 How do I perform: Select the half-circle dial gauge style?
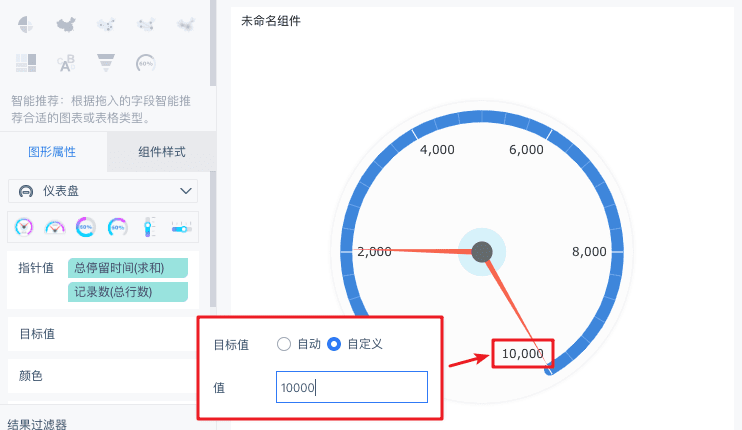point(55,227)
